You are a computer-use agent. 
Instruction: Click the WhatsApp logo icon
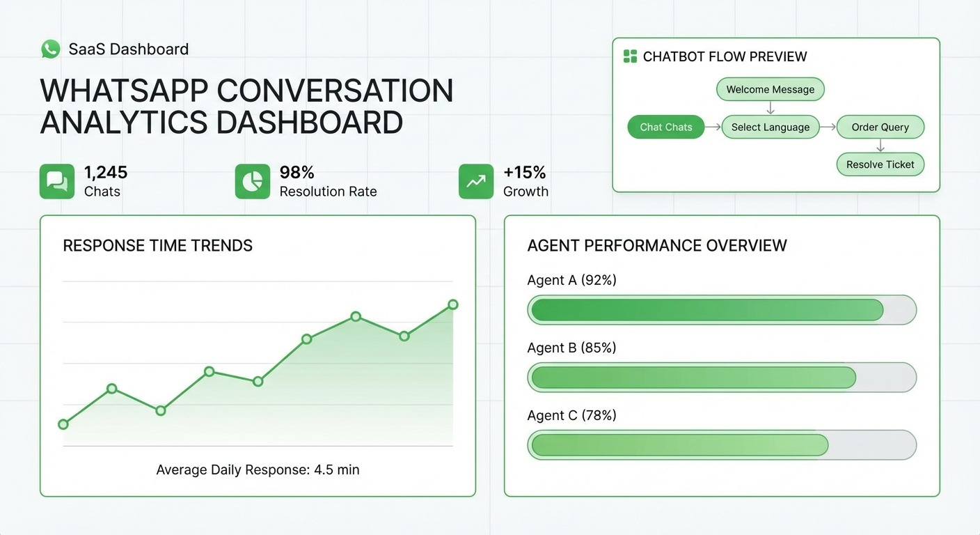49,49
